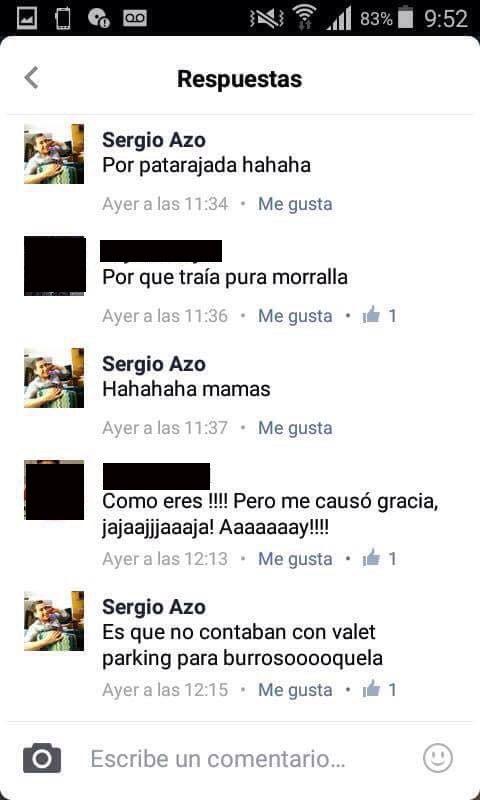Tap battery icon in status bar

click(x=406, y=18)
